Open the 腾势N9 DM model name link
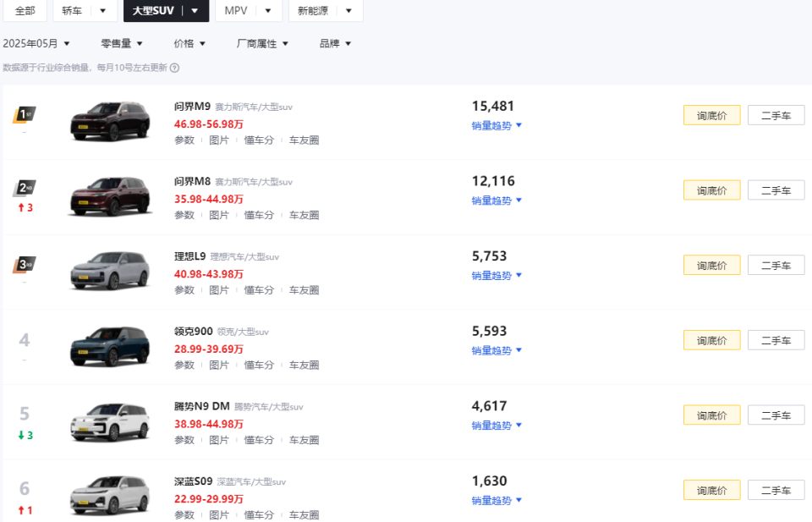 click(202, 407)
